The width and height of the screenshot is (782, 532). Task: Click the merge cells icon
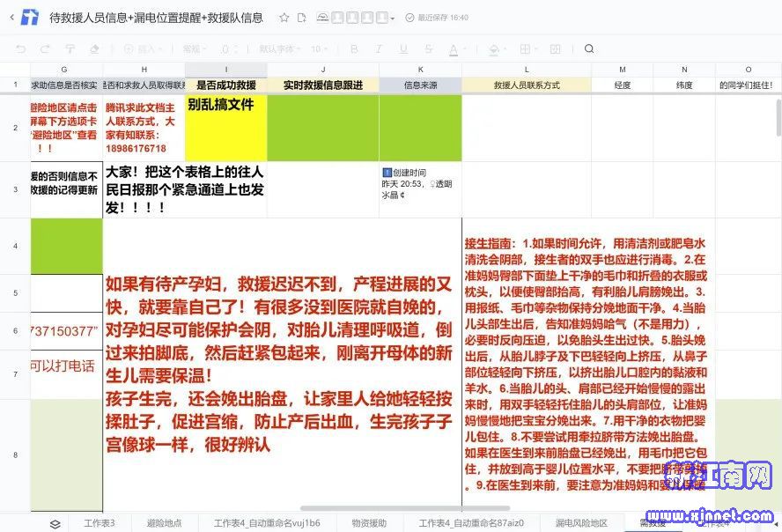point(555,48)
